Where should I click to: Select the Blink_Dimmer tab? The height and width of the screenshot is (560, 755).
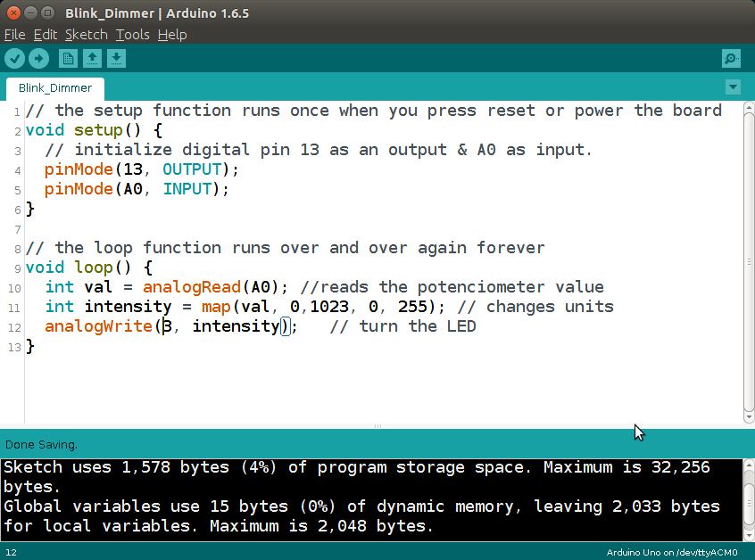click(x=55, y=88)
